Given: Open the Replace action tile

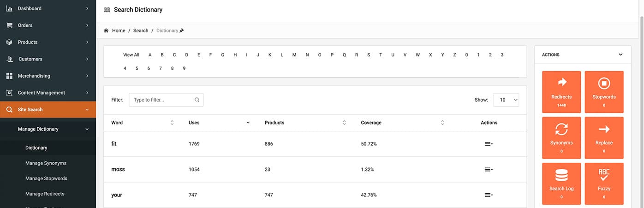Looking at the screenshot, I should click(x=604, y=137).
